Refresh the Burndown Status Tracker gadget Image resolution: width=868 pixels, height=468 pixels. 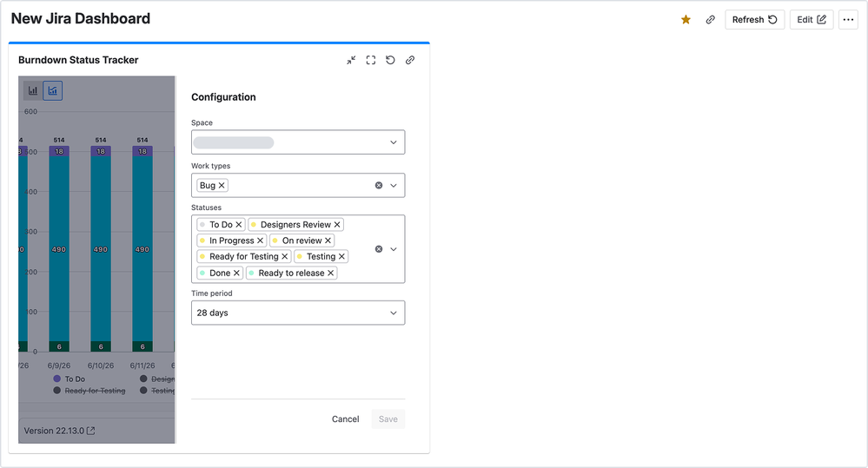pos(390,60)
